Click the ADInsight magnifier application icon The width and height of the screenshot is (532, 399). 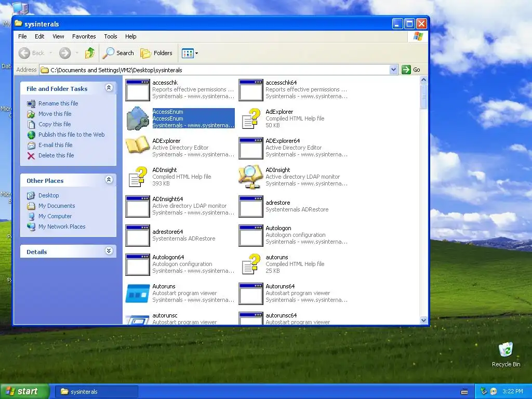pos(251,177)
